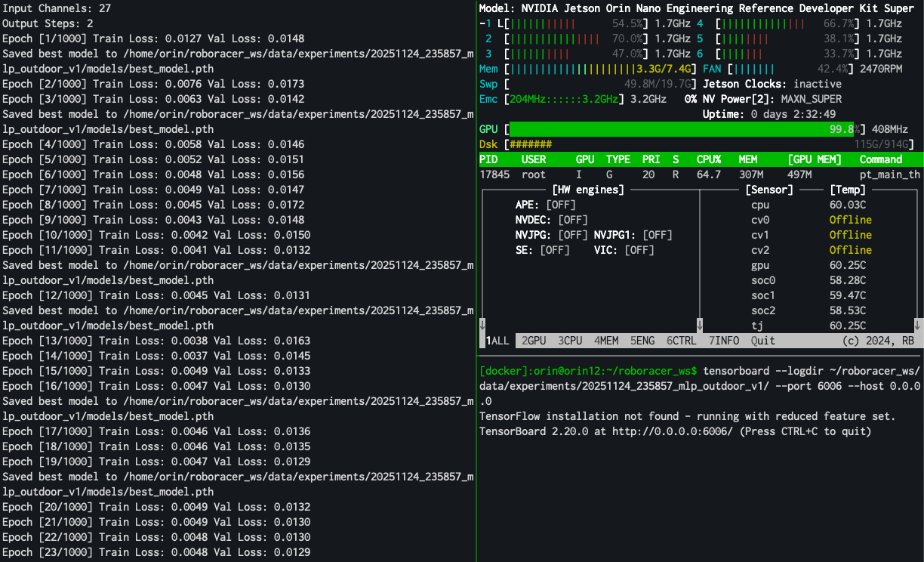Open the 3CPU tab
This screenshot has height=562, width=924.
tap(569, 340)
